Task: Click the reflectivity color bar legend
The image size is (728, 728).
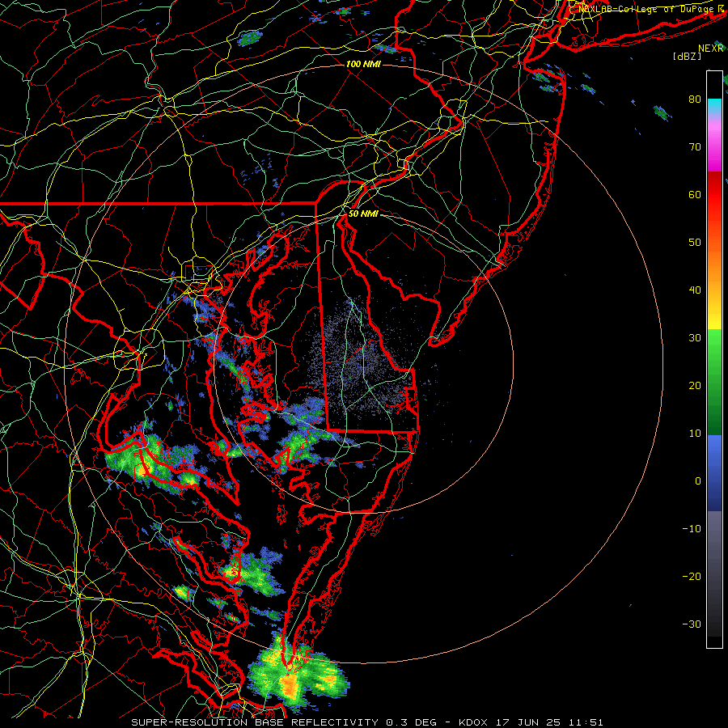Action: (x=714, y=359)
